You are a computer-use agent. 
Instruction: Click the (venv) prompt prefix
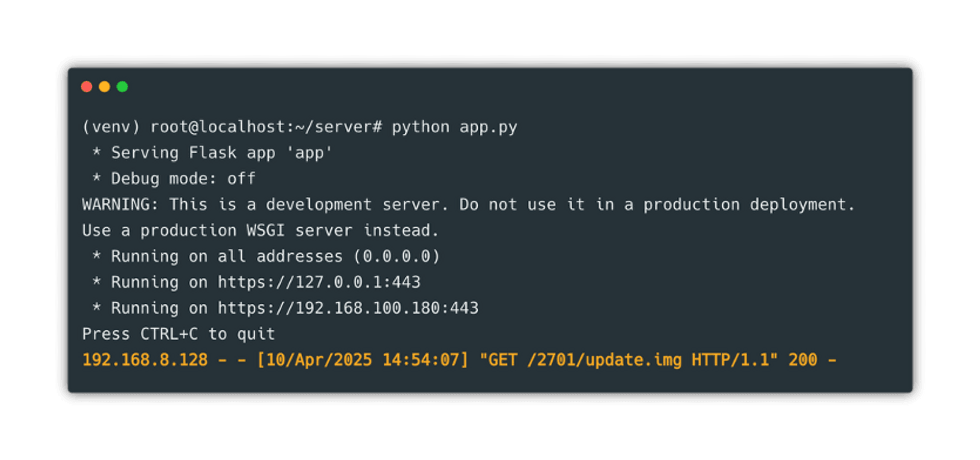click(x=111, y=127)
